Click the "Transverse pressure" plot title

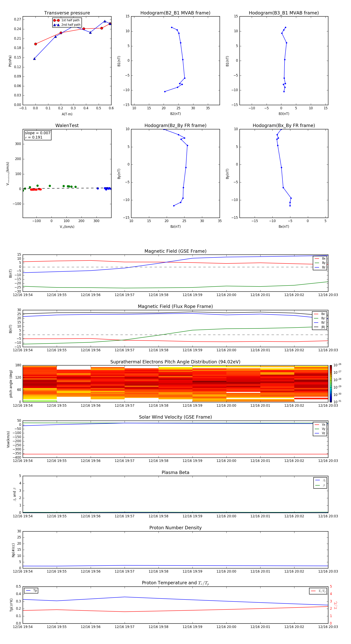(67, 13)
